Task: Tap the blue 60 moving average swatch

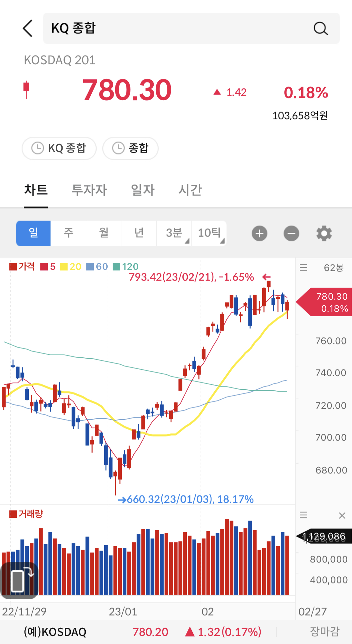Action: click(x=90, y=267)
